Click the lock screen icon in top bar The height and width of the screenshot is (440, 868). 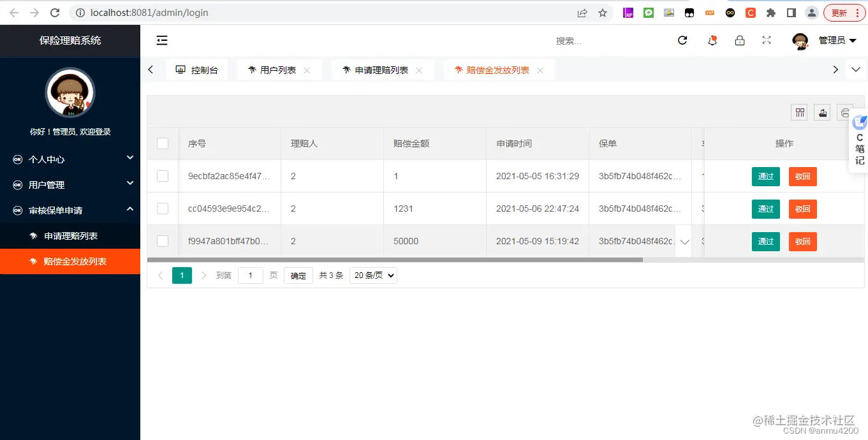coord(739,40)
